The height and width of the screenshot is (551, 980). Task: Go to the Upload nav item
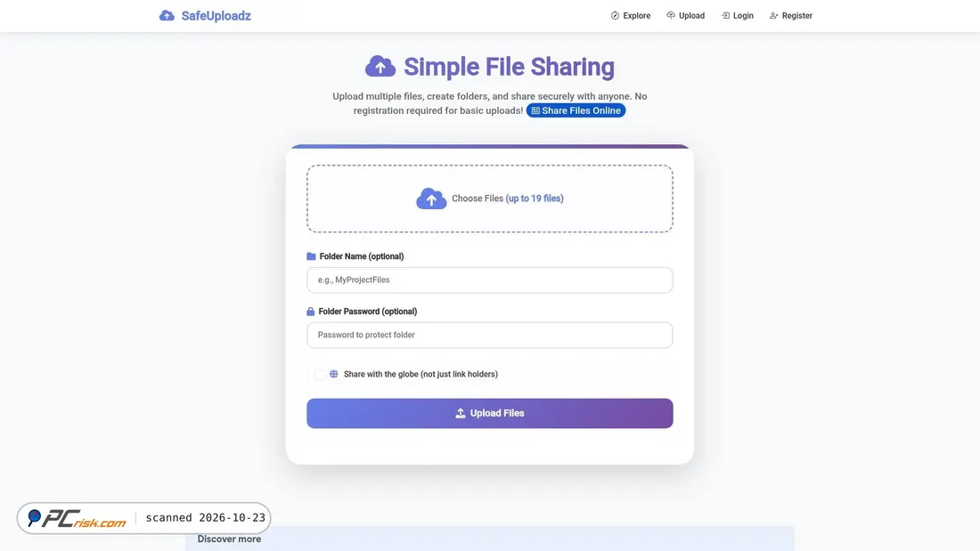coord(686,16)
